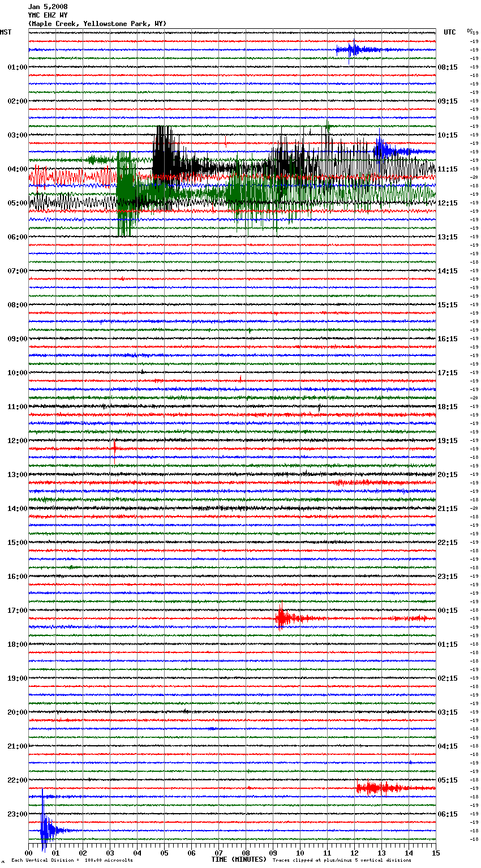Viewport: 481px width, 868px height.
Task: Click minute 08 on the time axis
Action: click(246, 853)
